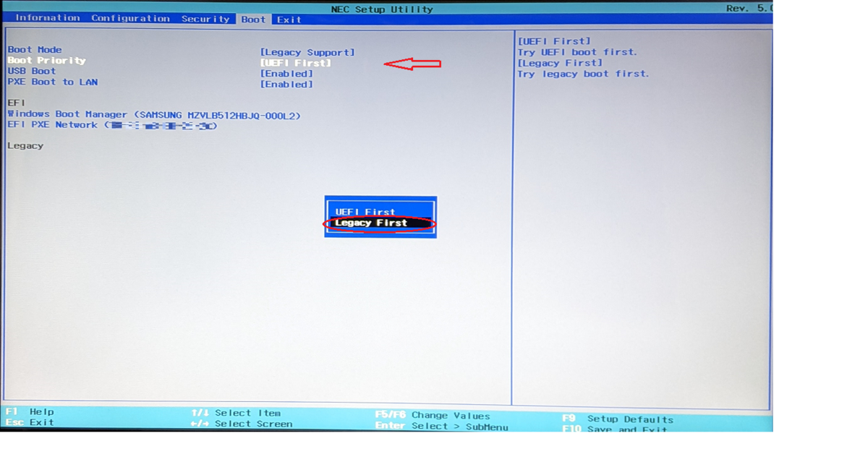Open the Legacy Support boot mode value

click(307, 53)
